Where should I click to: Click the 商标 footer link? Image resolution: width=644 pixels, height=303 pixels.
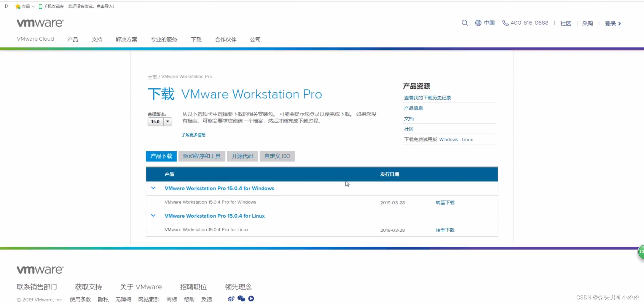click(x=172, y=299)
